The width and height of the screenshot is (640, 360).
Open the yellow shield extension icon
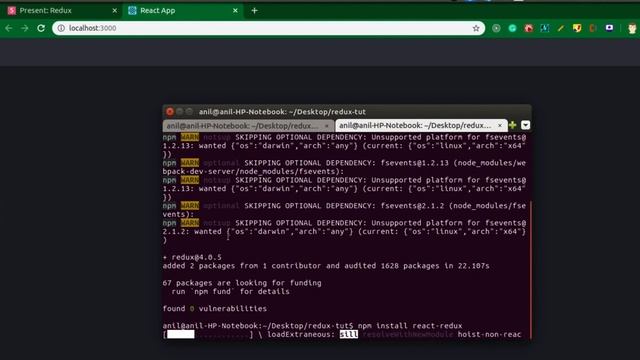577,28
